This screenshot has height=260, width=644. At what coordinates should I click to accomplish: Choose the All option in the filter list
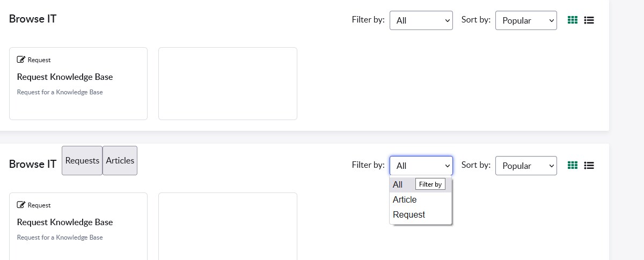click(x=398, y=184)
